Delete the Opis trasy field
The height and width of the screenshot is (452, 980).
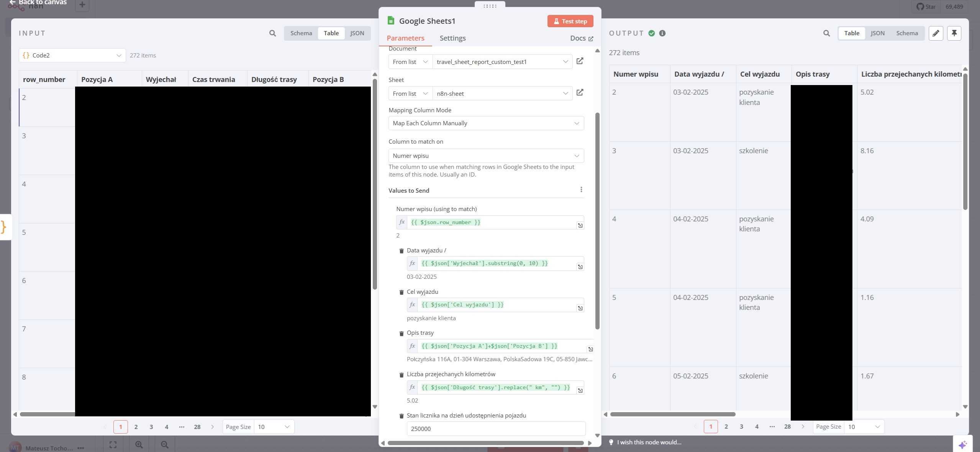(x=401, y=334)
